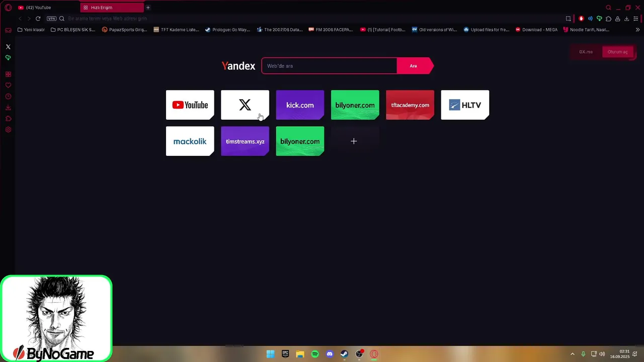Expand hidden bookmarks with double chevron
The image size is (644, 362).
[x=637, y=30]
